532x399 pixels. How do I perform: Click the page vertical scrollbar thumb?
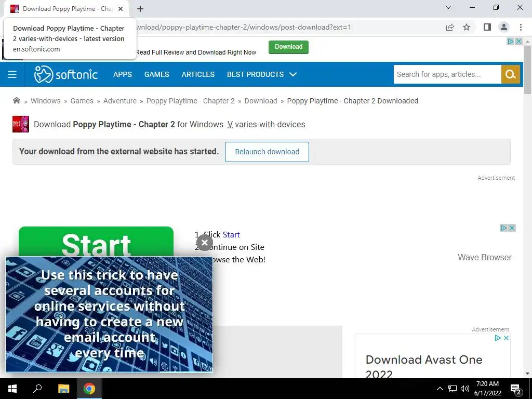pos(527,70)
